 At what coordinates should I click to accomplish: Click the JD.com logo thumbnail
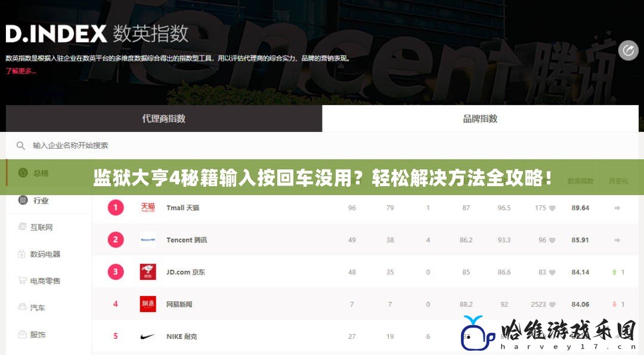click(148, 271)
